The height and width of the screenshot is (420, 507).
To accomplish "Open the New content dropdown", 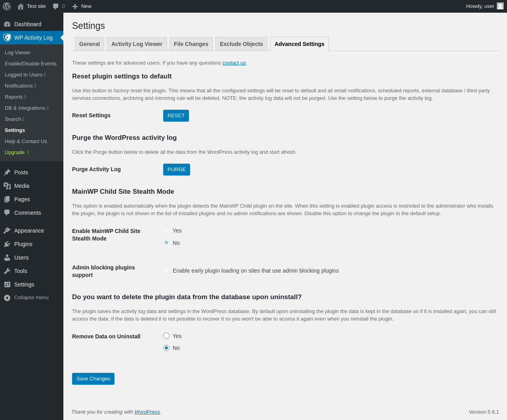I will 82,6.
